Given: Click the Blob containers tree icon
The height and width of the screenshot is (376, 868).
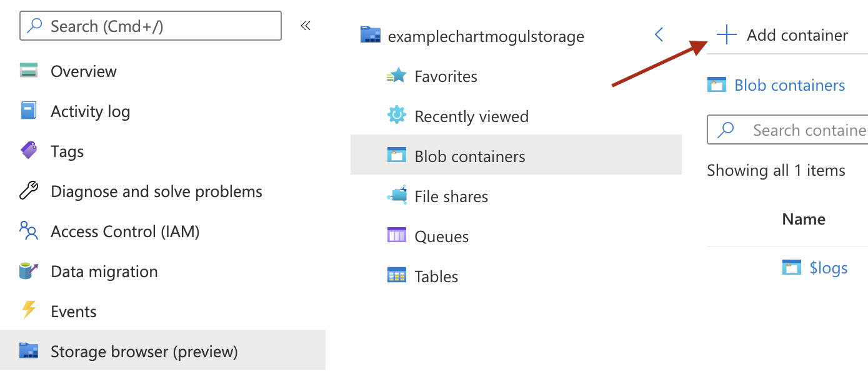Looking at the screenshot, I should [397, 156].
